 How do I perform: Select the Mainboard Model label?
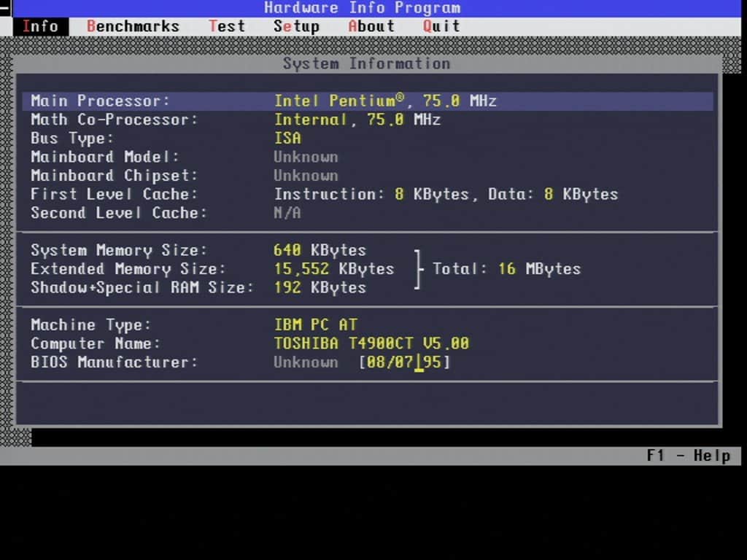(105, 157)
